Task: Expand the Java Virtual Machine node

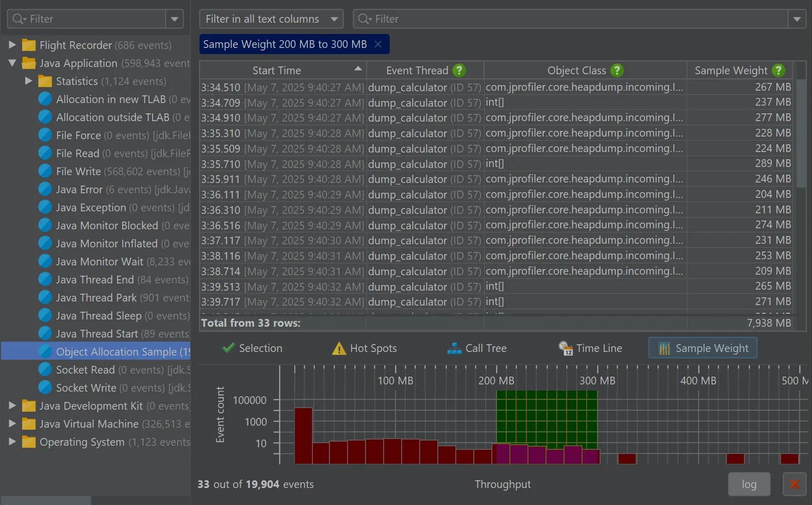Action: click(12, 424)
